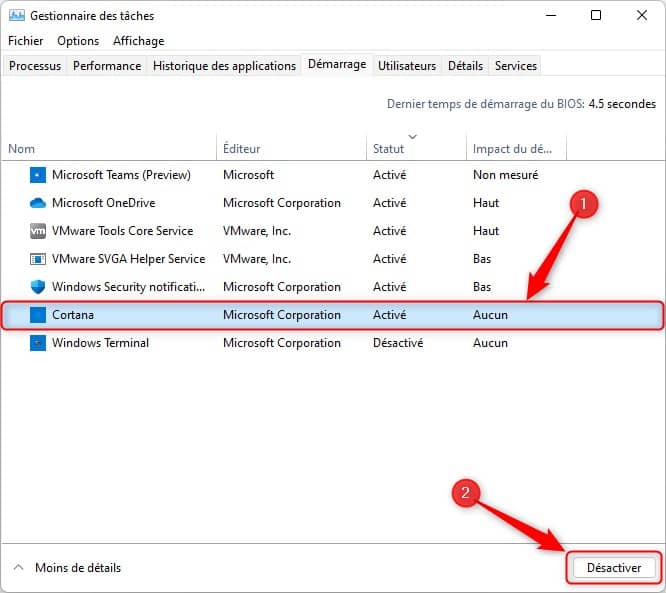The width and height of the screenshot is (666, 593).
Task: Click Haut impact in VMware Tools row
Action: pyautogui.click(x=486, y=231)
